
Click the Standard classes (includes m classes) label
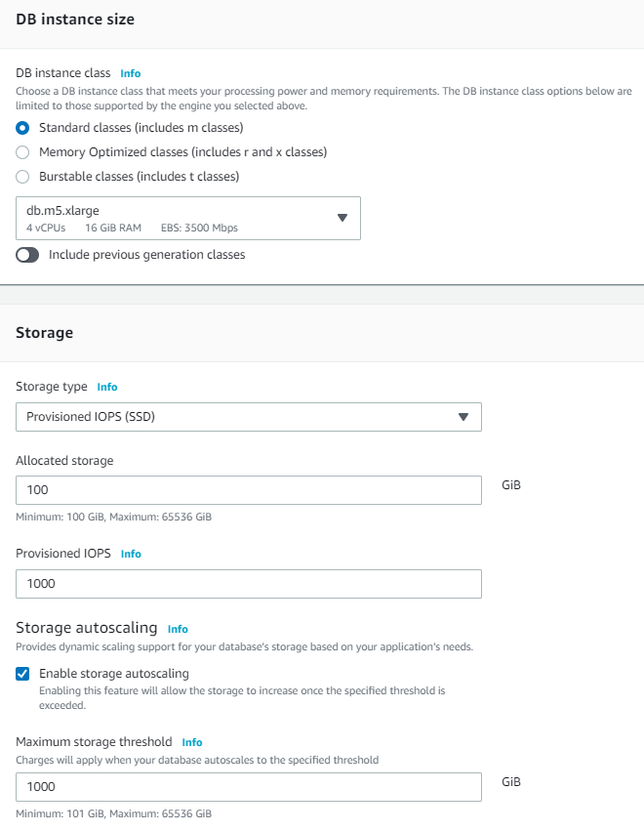coord(141,128)
